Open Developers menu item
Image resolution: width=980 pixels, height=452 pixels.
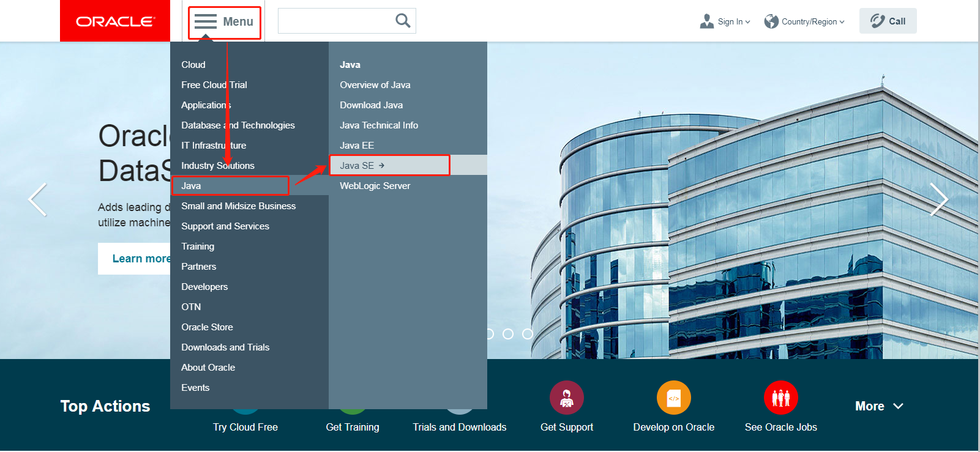tap(204, 286)
